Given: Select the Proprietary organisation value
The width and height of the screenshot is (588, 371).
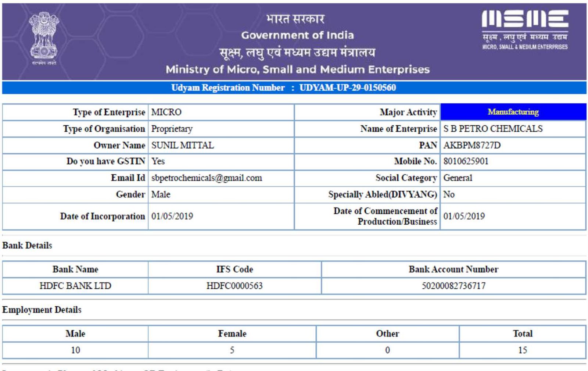Looking at the screenshot, I should [172, 129].
